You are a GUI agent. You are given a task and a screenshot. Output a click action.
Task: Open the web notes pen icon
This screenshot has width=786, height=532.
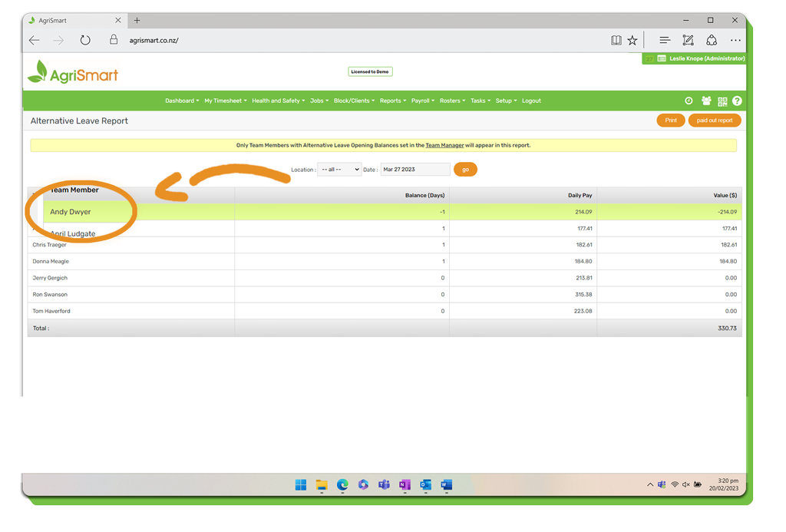688,41
